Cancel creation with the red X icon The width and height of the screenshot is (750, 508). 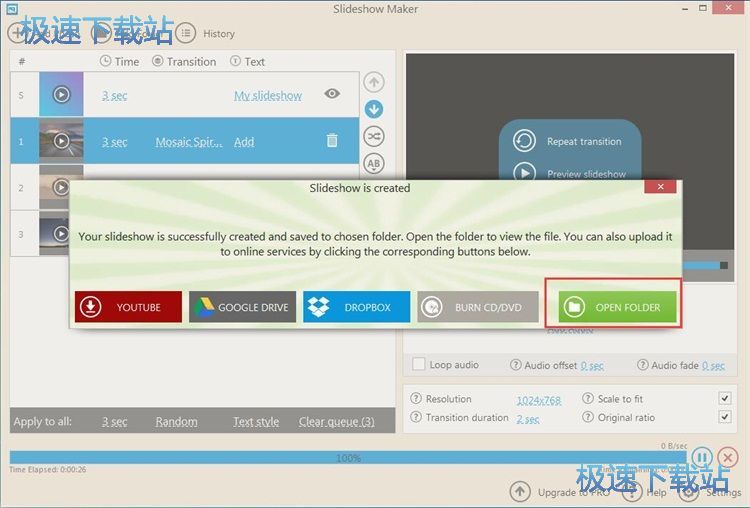728,457
